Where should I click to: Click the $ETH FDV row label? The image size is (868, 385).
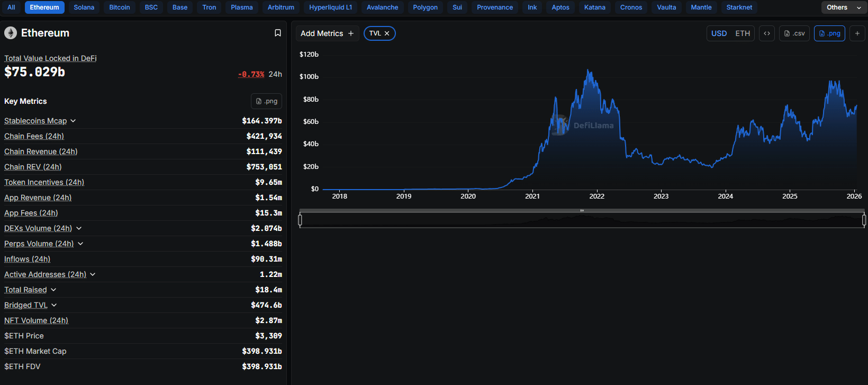(22, 366)
